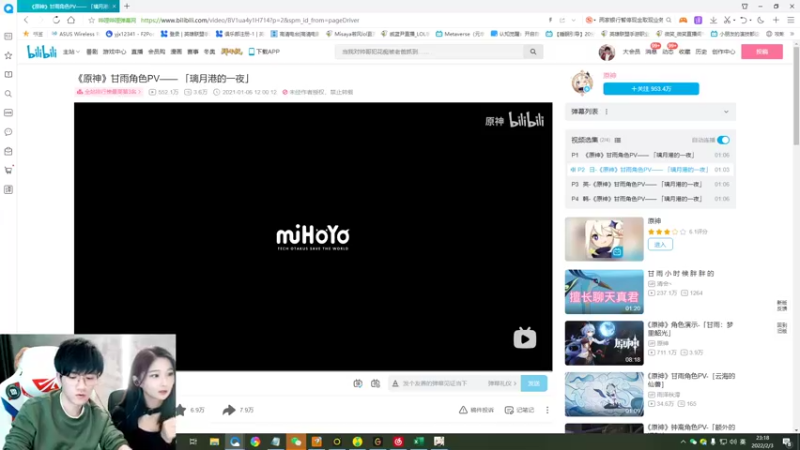Switch playlist view with list icon
The width and height of the screenshot is (800, 450).
617,140
